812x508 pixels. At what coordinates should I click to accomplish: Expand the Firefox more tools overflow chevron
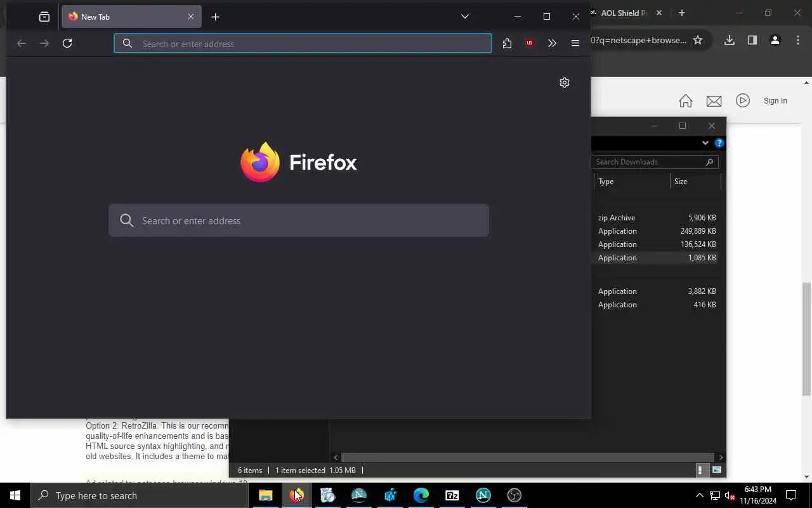point(552,43)
